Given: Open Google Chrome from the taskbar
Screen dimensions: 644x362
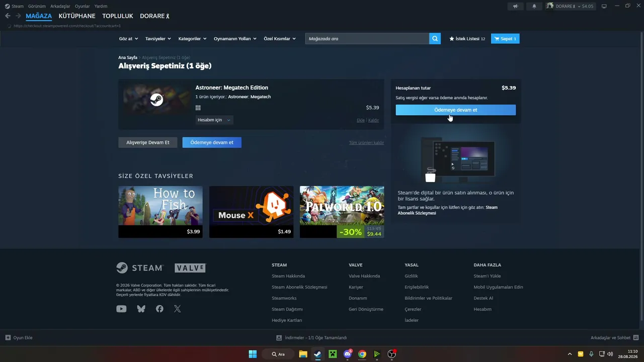Looking at the screenshot, I should coord(362,354).
